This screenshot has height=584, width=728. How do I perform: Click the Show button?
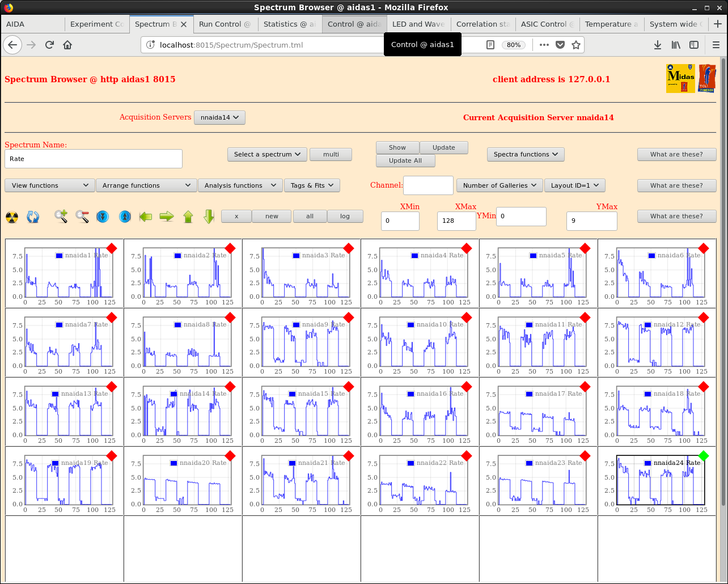tap(397, 147)
